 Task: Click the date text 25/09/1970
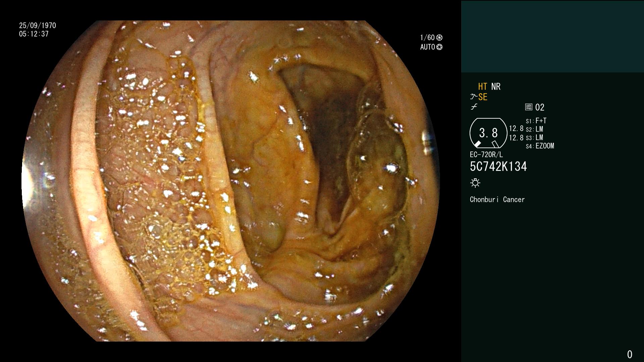[38, 25]
